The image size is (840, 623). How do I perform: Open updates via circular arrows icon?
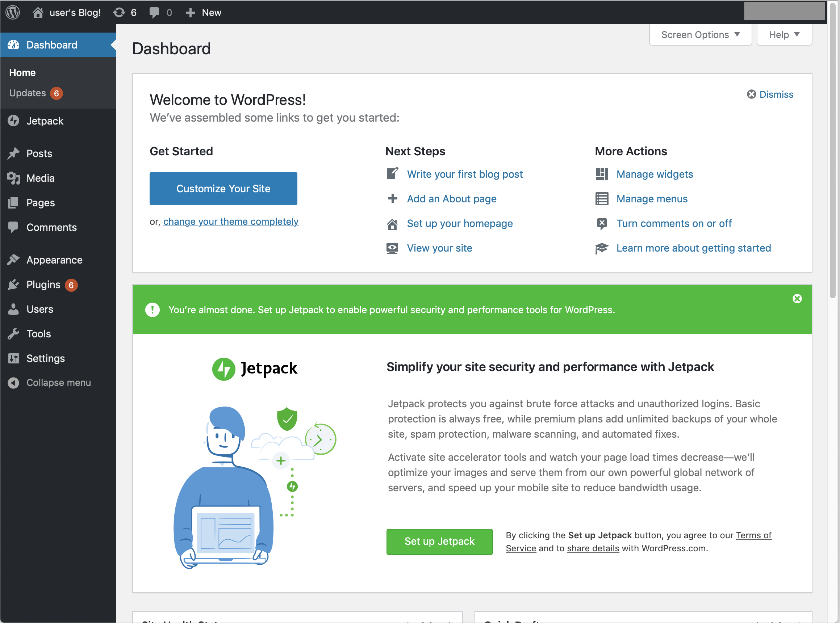click(119, 12)
